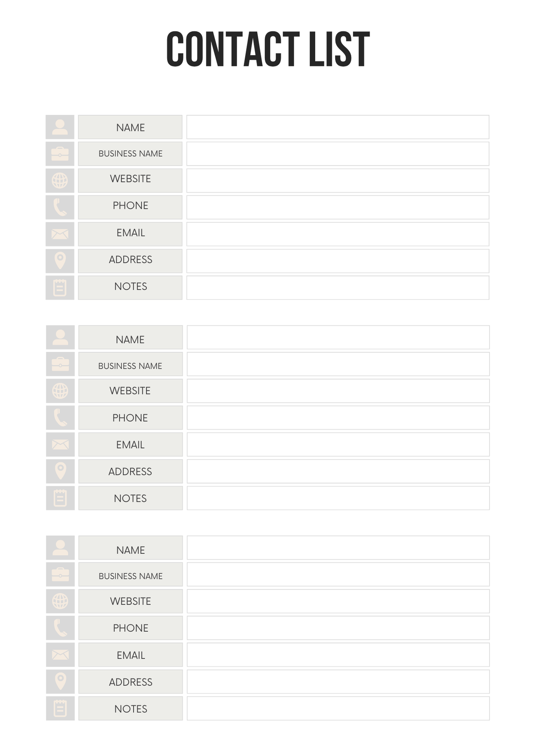Viewport: 535px width, 756px height.
Task: Click the briefcase icon in the third contact block
Action: 60,574
